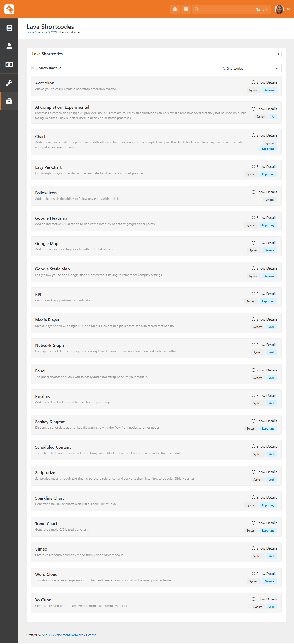
Task: Click the bookmark icon in header
Action: [186, 9]
